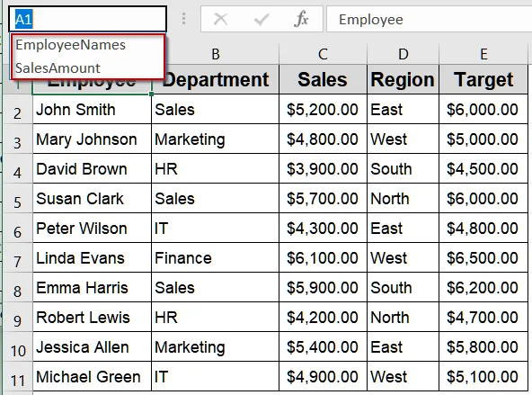Select the $5,200.00 sales cell
The height and width of the screenshot is (395, 532).
click(x=323, y=110)
